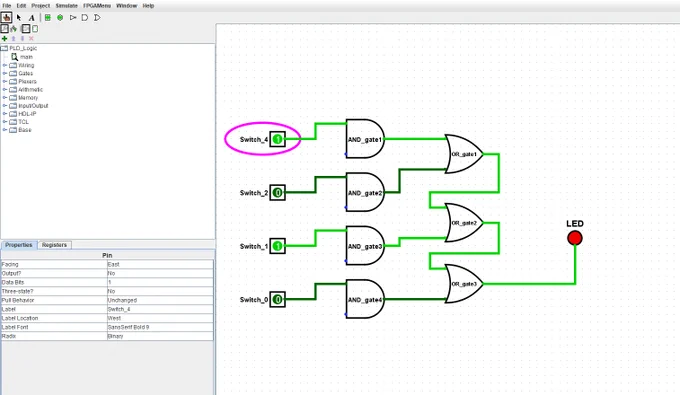This screenshot has height=395, width=680.
Task: Pick the AND gate tool
Action: coord(85,17)
